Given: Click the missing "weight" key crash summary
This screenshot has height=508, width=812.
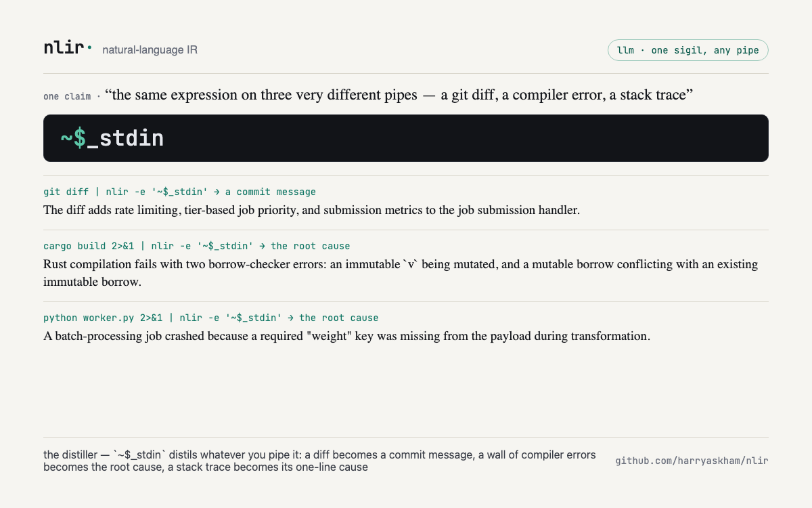Looking at the screenshot, I should [x=346, y=336].
